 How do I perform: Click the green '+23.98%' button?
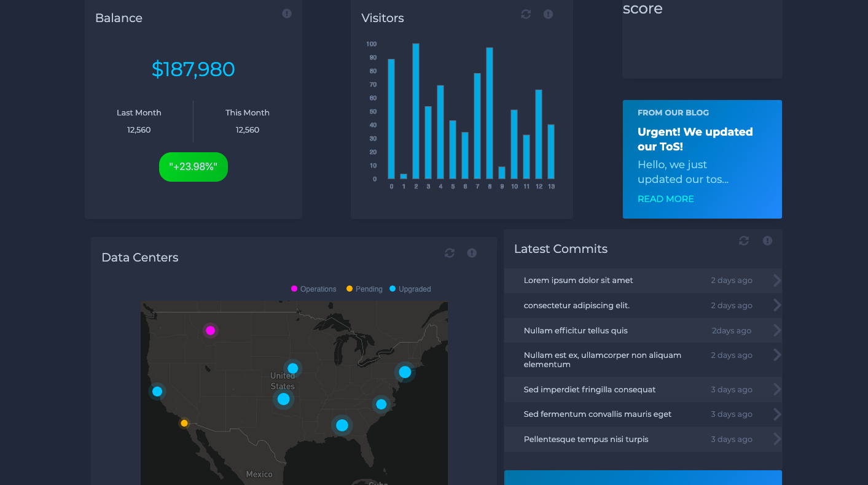pos(193,166)
